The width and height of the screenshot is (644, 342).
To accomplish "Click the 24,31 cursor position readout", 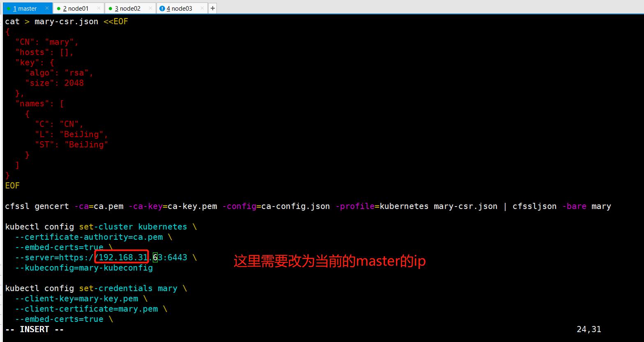I will [589, 329].
